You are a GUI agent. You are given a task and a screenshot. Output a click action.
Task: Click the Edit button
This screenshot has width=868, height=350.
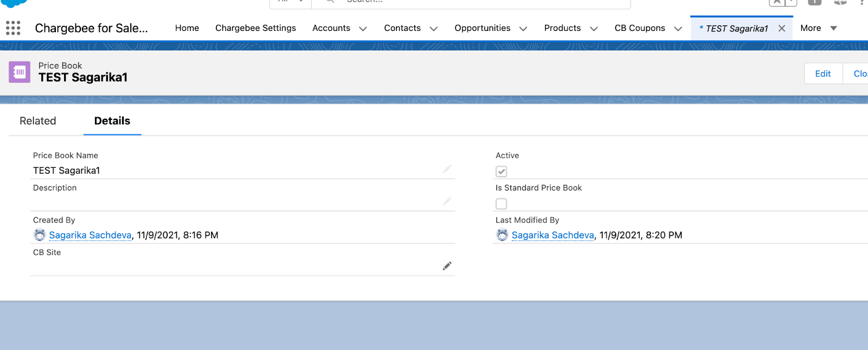tap(822, 74)
